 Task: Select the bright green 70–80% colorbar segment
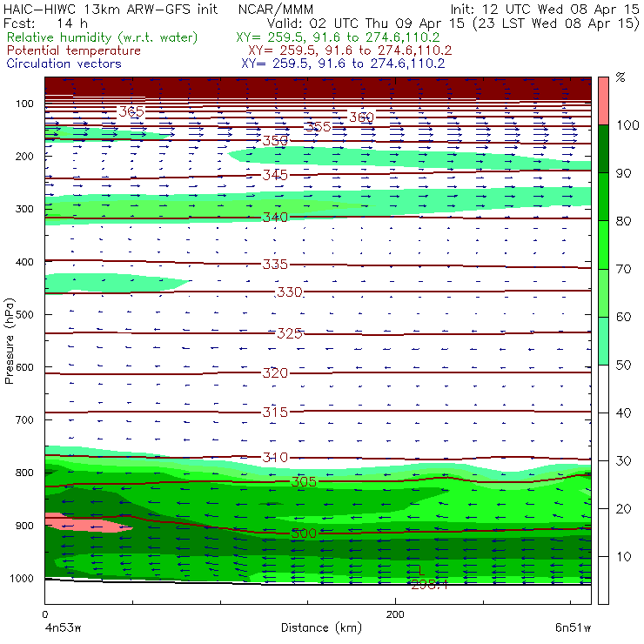coord(603,245)
